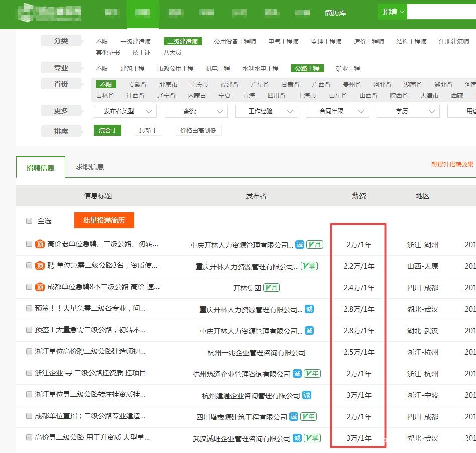
Task: Click the 诚 badge beside 四川塔鑫源建筑工程有限公司
Action: click(294, 417)
